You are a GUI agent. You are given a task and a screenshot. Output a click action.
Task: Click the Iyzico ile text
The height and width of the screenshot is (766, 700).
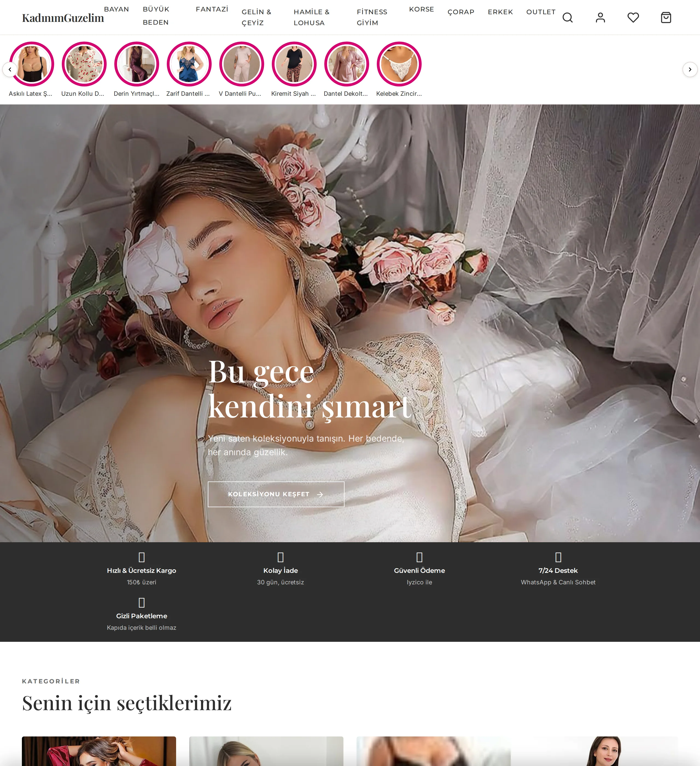[419, 582]
